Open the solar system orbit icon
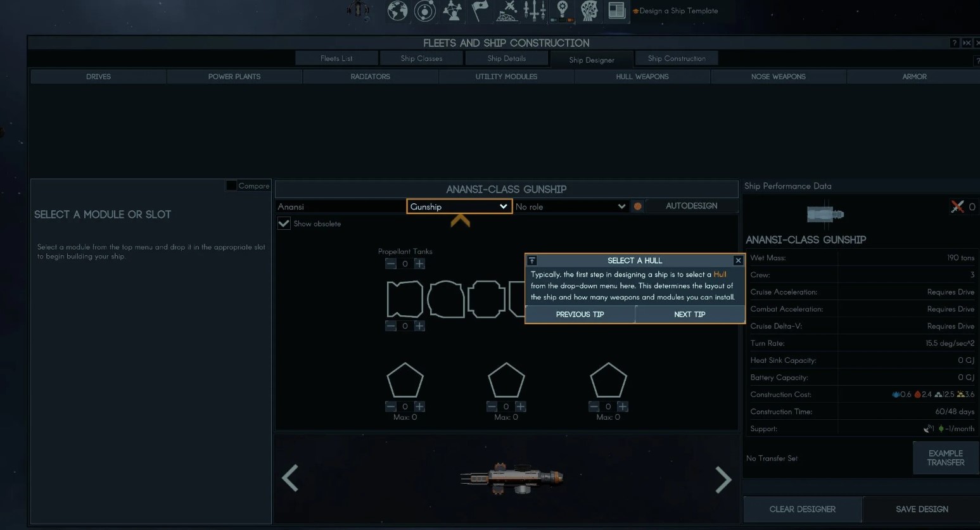 (424, 11)
